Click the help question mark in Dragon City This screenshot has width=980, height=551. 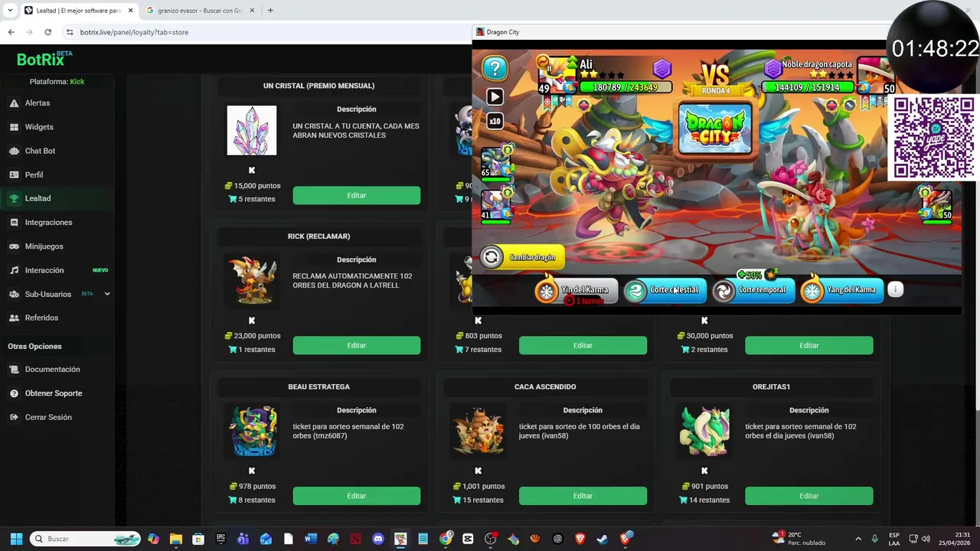point(495,68)
